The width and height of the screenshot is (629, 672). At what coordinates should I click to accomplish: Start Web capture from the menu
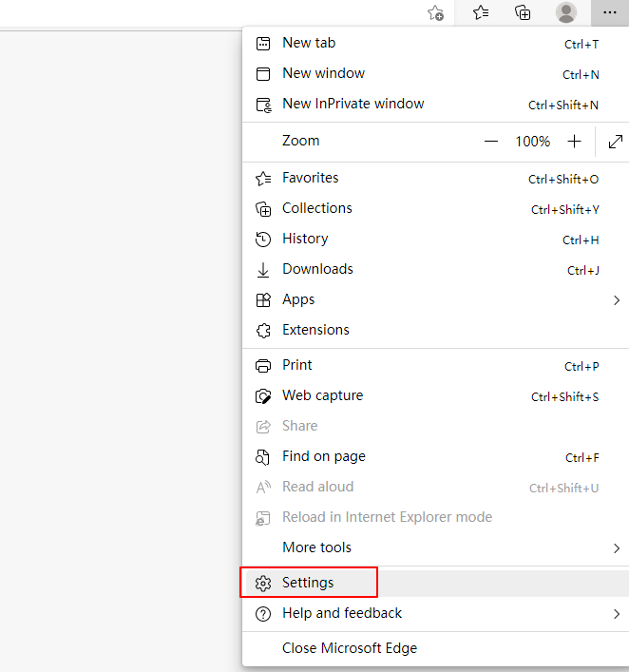point(435,396)
